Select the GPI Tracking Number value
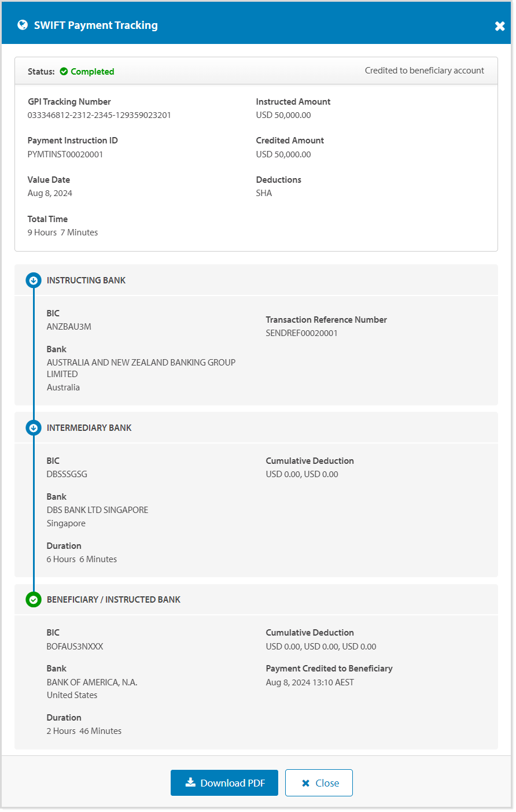 coord(98,116)
